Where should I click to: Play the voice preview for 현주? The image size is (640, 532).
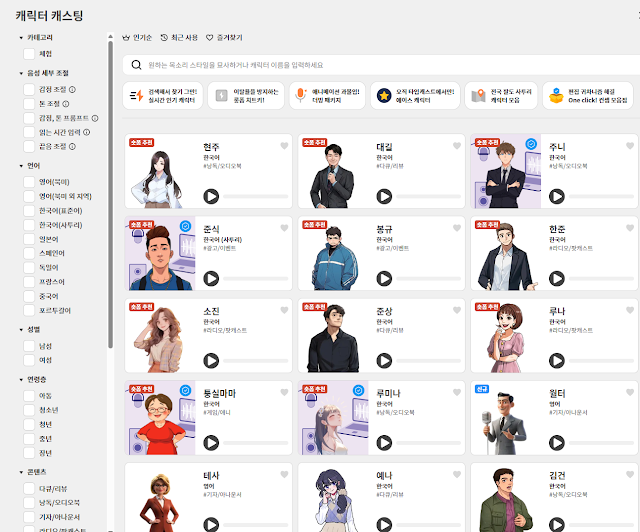(211, 196)
